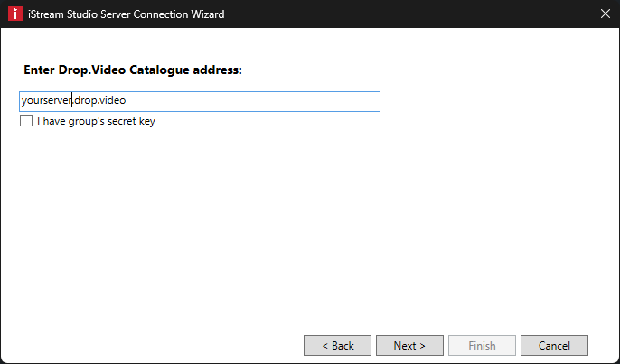Click the "drop.video" part of address text
620x364 pixels.
[x=100, y=100]
